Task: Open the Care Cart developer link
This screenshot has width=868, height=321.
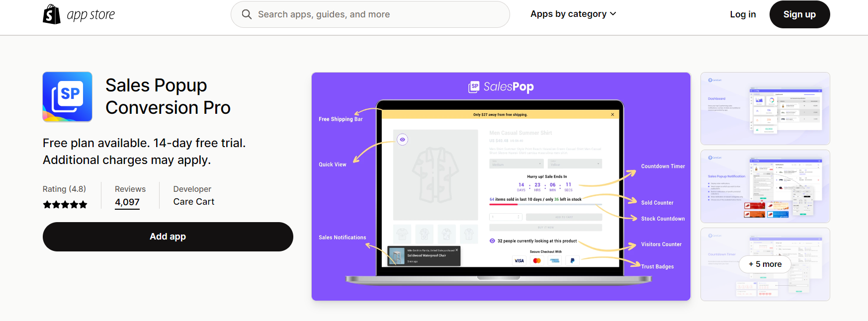Action: pyautogui.click(x=194, y=202)
